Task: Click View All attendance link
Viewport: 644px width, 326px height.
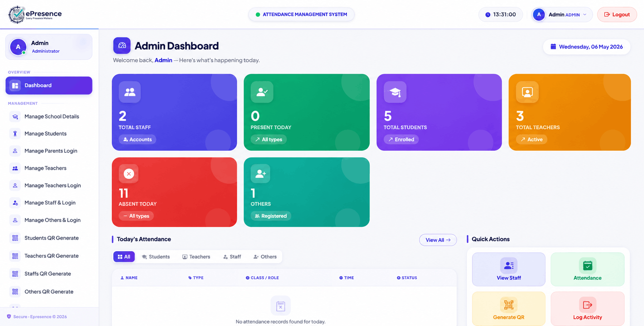Action: click(438, 240)
